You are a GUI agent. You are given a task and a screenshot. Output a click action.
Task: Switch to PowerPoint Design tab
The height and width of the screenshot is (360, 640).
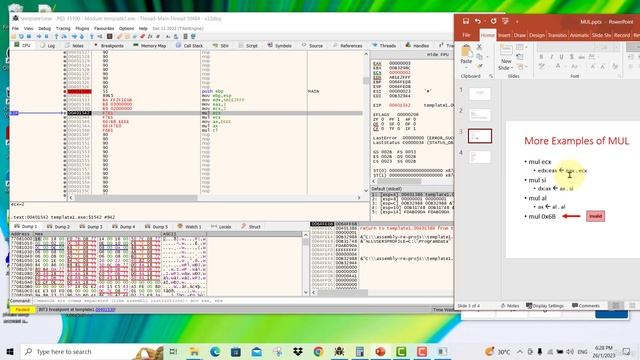coord(537,36)
